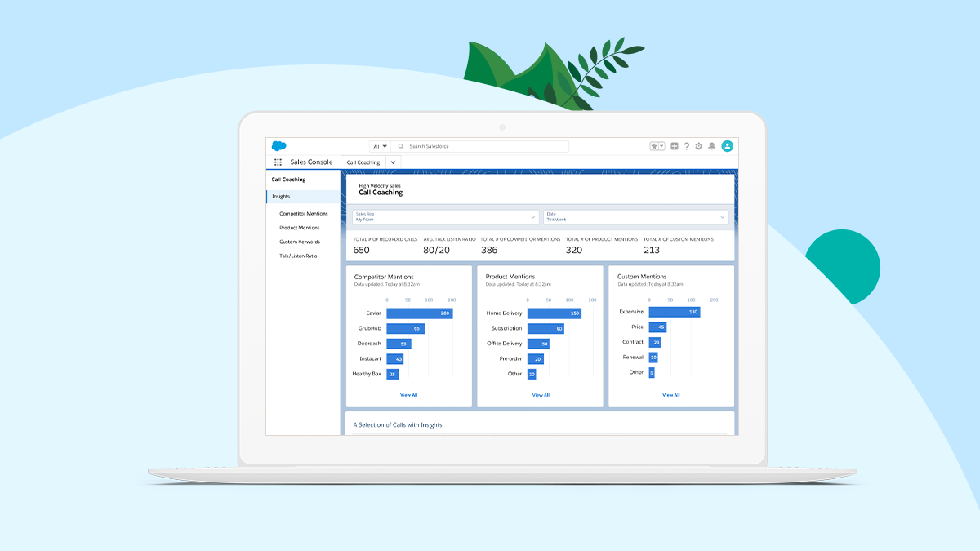Click the Favorites star icon
This screenshot has height=551, width=980.
[654, 146]
